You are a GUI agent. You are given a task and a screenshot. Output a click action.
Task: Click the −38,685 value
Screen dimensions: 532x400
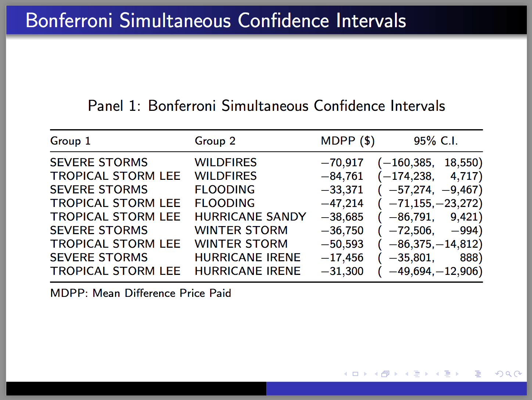click(x=342, y=217)
